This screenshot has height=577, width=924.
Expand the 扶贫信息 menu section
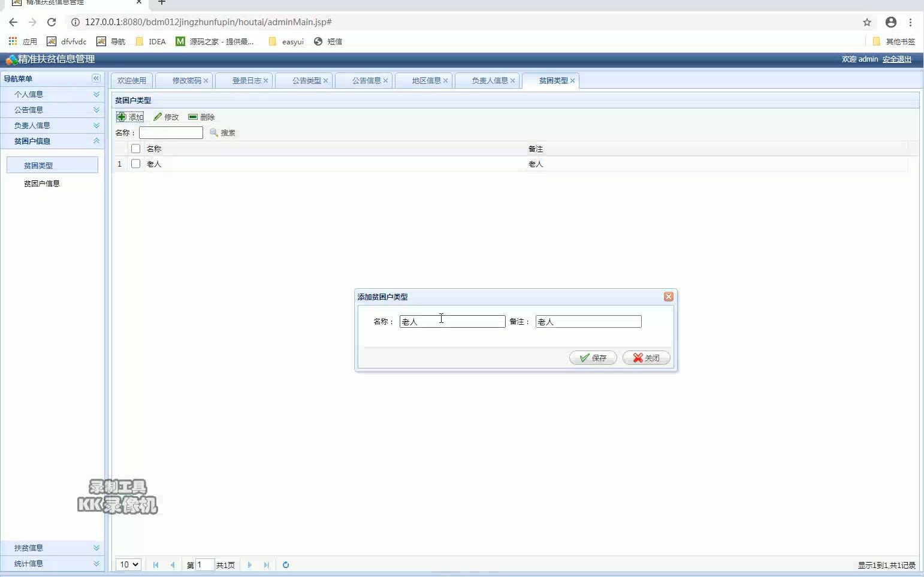[53, 548]
